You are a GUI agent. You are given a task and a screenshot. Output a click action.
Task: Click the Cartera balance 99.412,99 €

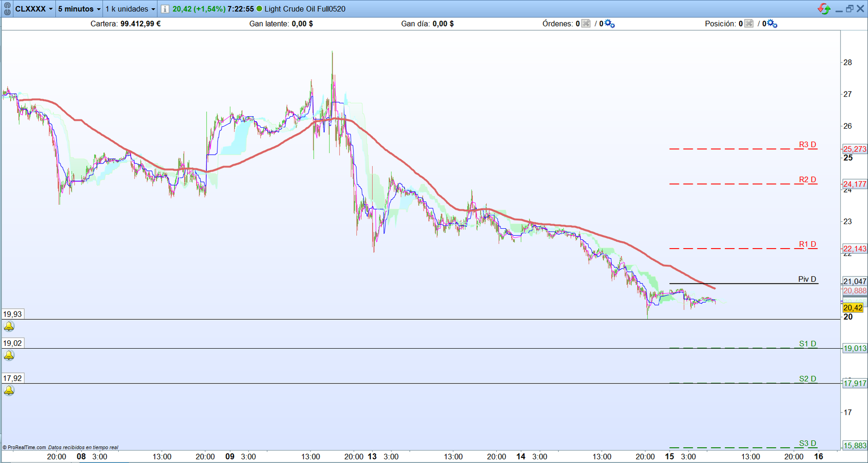point(140,24)
